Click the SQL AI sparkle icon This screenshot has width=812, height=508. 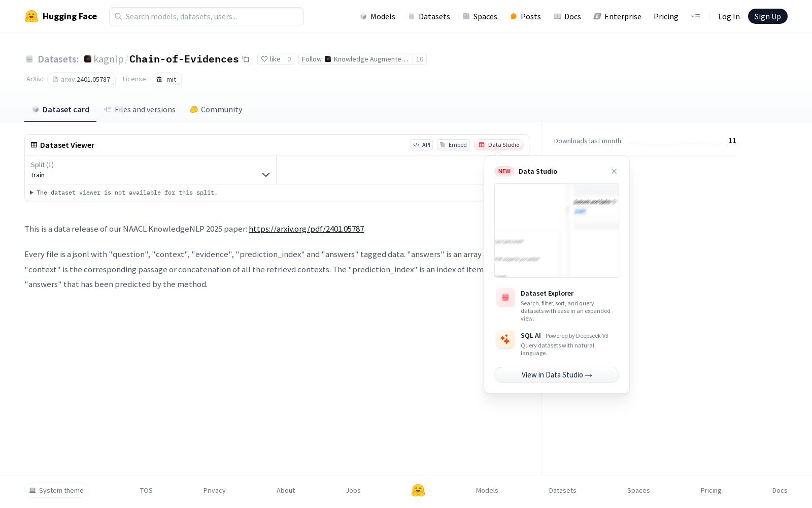(x=505, y=339)
